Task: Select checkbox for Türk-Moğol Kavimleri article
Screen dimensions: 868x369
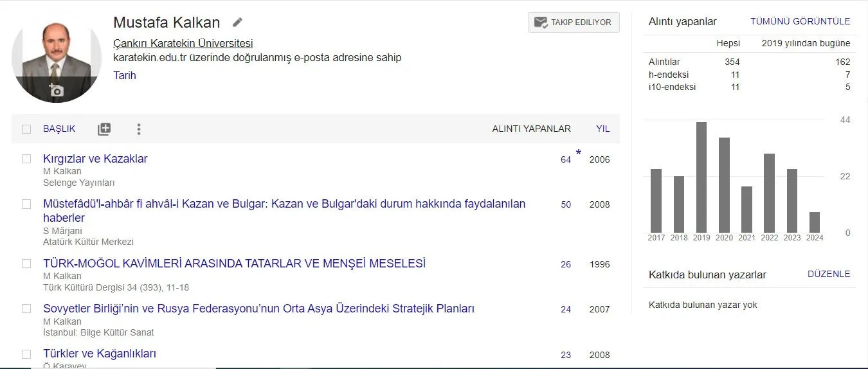Action: [26, 264]
